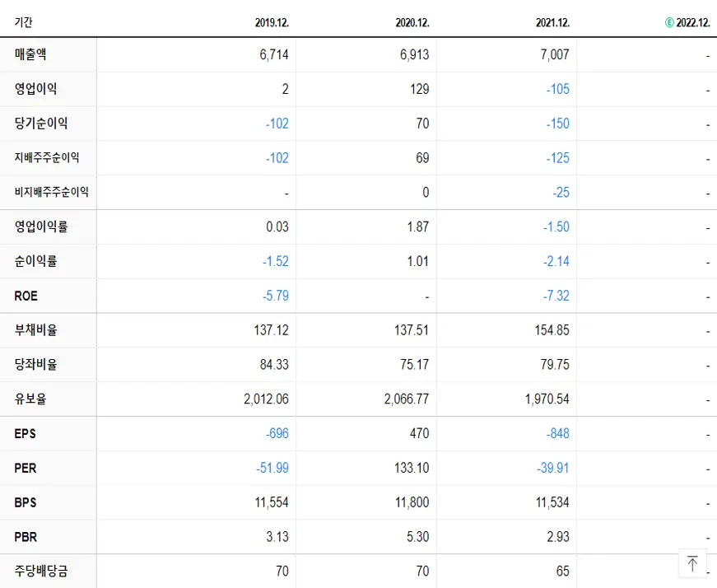Viewport: 717px width, 588px height.
Task: Click the 비지배주주순이익 row label
Action: [52, 192]
